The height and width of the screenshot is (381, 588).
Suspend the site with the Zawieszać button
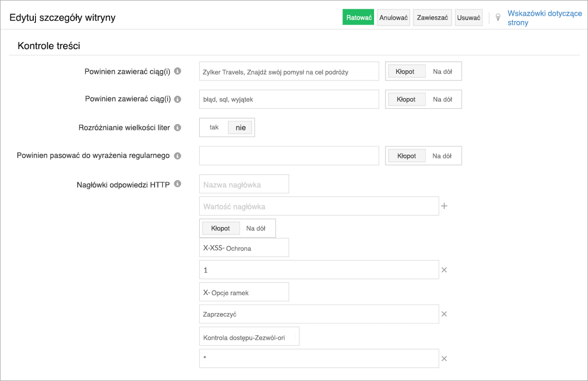pos(432,17)
